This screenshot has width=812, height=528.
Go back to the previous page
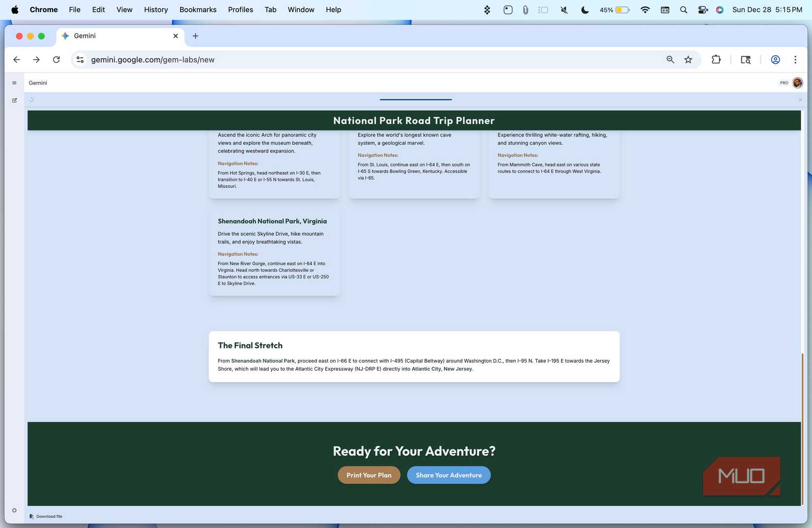tap(17, 60)
